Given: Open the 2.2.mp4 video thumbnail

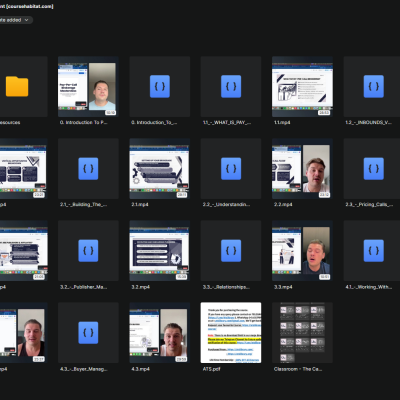Looking at the screenshot, I should coord(302,169).
